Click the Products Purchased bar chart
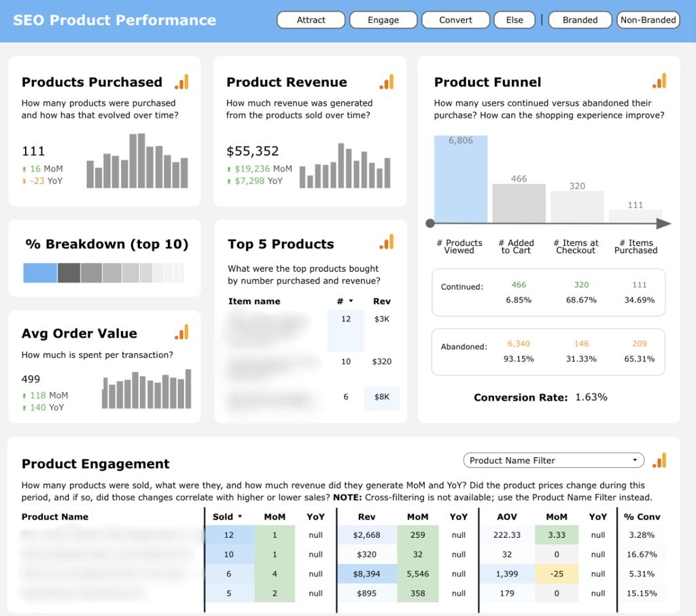Screen dimensions: 696x616 click(137, 160)
